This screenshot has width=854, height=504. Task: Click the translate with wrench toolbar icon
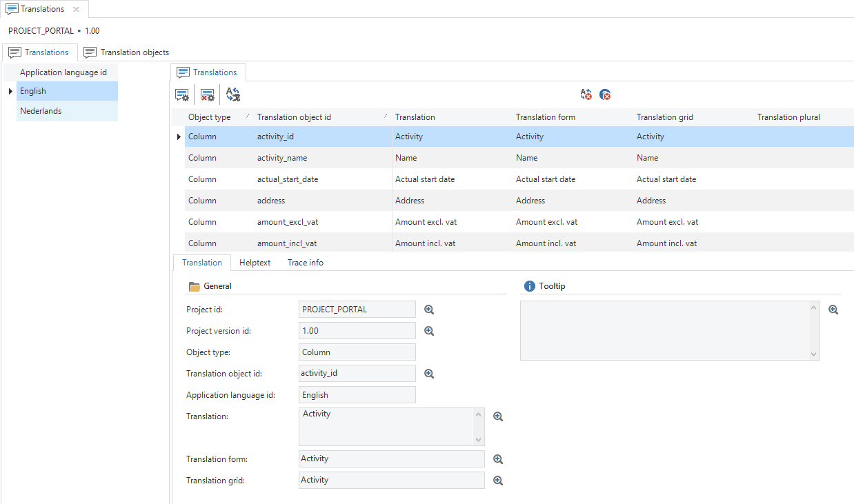tap(233, 95)
